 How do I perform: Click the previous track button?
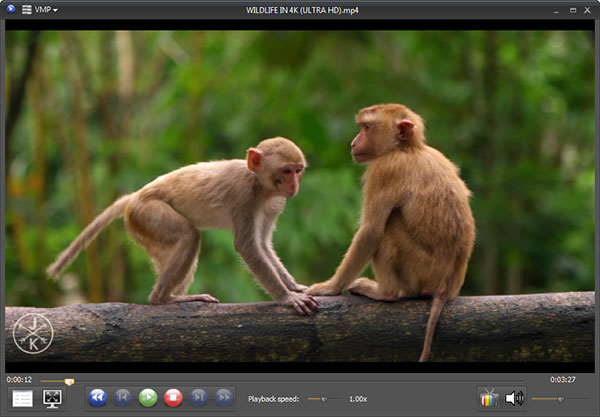122,398
